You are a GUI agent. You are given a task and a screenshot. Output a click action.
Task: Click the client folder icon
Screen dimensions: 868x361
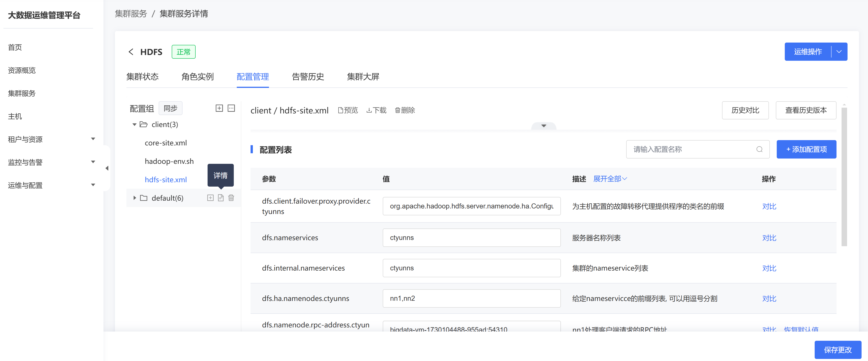coord(143,124)
